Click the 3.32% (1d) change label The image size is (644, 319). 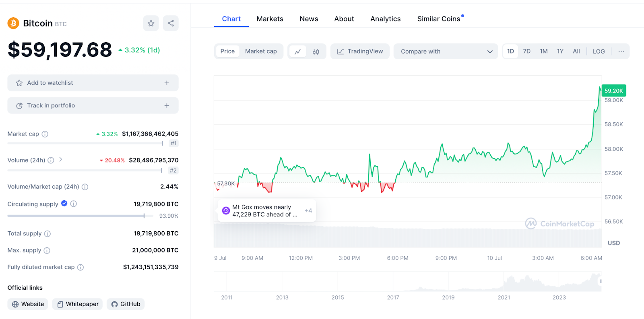139,50
